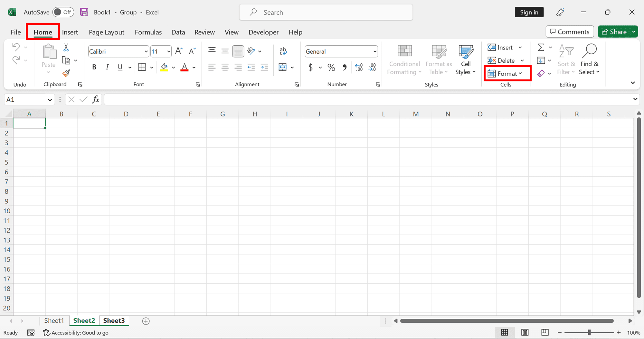Open the General number format dropdown
The width and height of the screenshot is (644, 339).
coord(375,51)
